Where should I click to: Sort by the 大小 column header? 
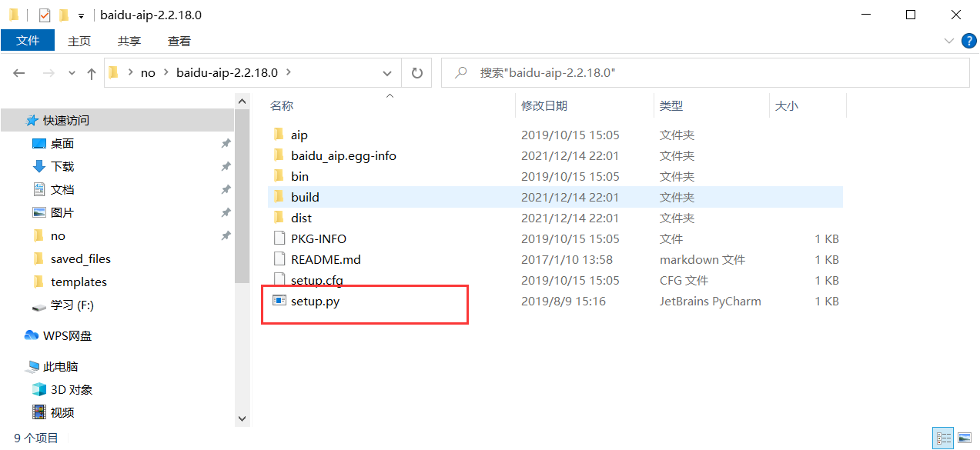(787, 106)
